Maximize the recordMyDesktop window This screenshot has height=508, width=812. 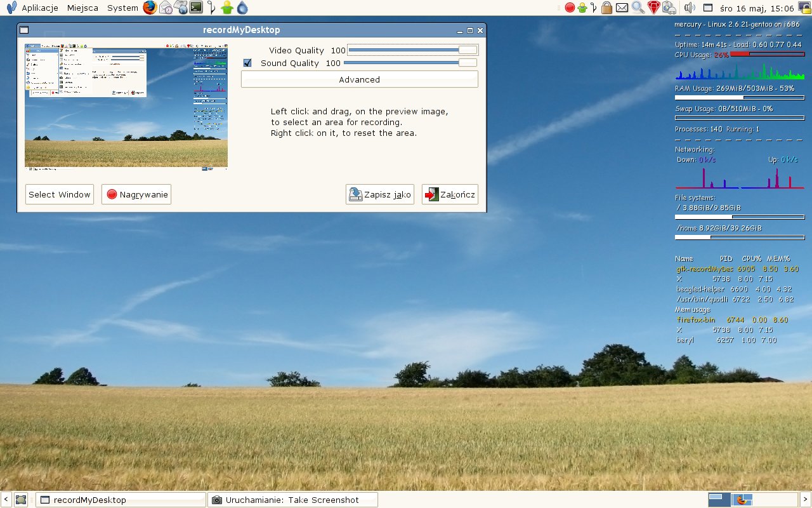pos(470,30)
